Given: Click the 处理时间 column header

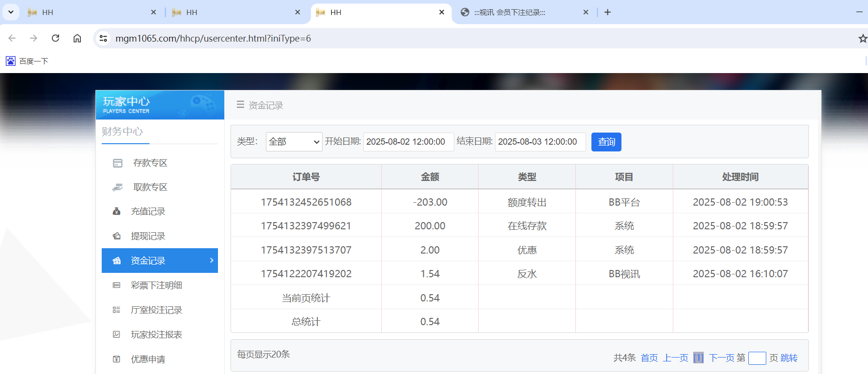Looking at the screenshot, I should click(x=740, y=177).
